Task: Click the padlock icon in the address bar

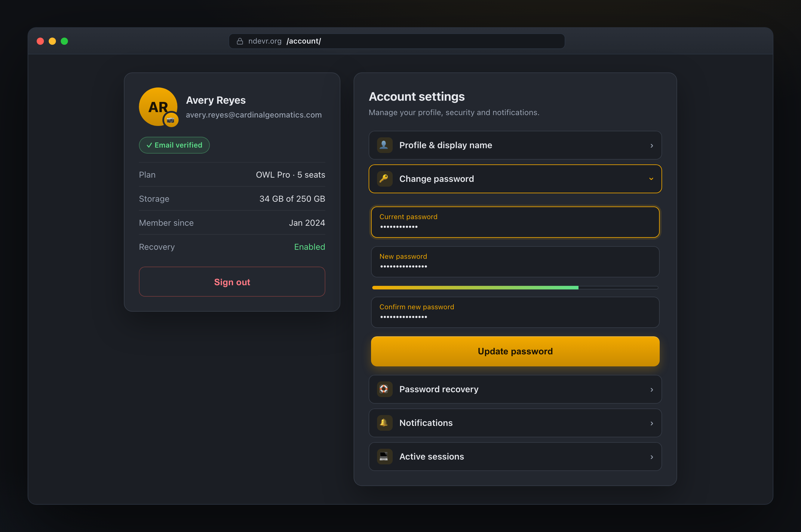Action: pos(240,41)
